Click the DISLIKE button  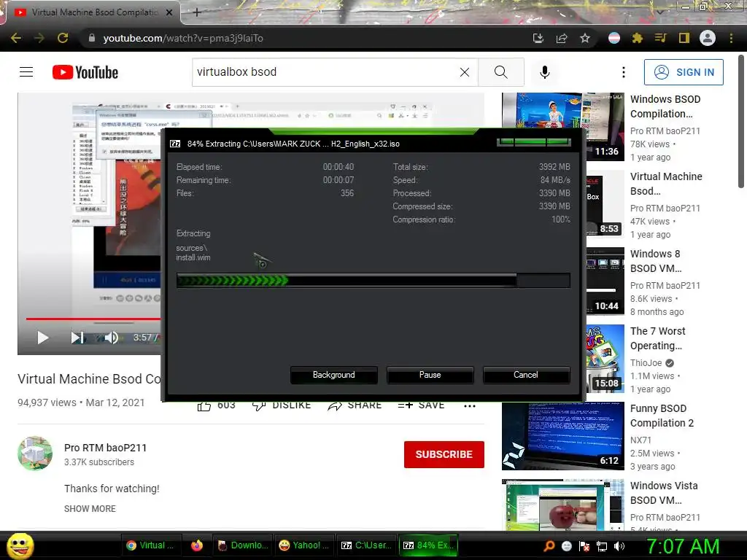[281, 405]
